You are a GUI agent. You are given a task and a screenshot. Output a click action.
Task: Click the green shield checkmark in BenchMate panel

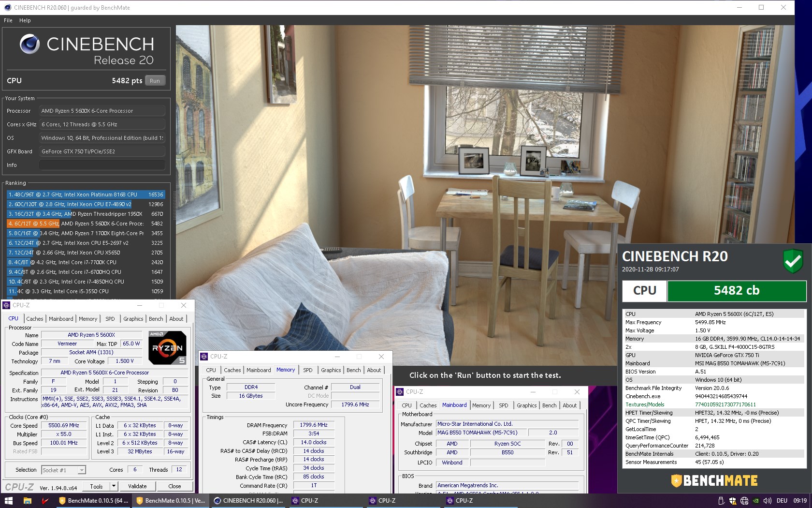click(x=793, y=261)
